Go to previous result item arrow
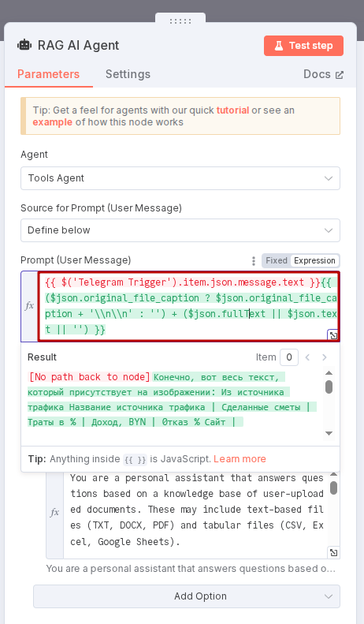This screenshot has width=364, height=624. [307, 357]
